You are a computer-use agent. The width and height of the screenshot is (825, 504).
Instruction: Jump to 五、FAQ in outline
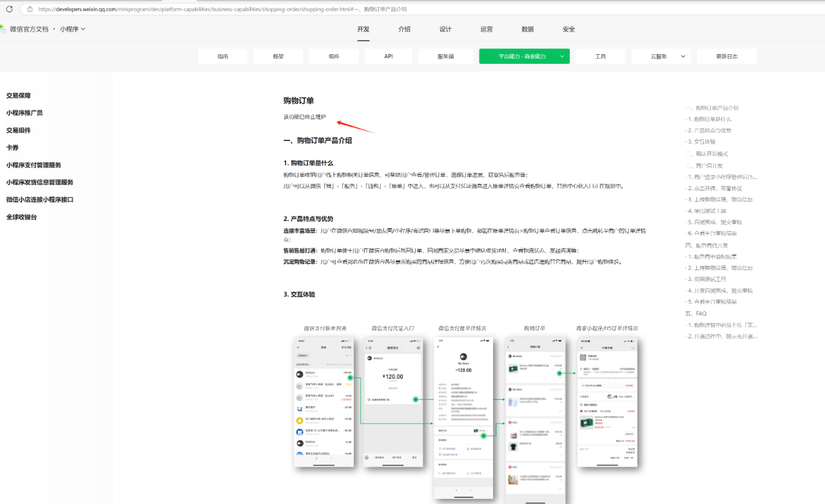pos(696,314)
